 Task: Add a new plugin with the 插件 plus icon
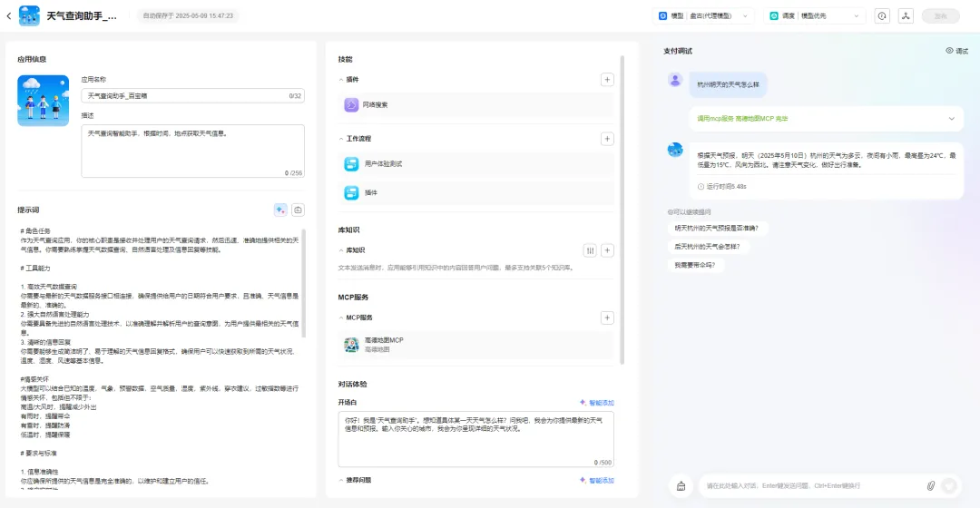[607, 80]
